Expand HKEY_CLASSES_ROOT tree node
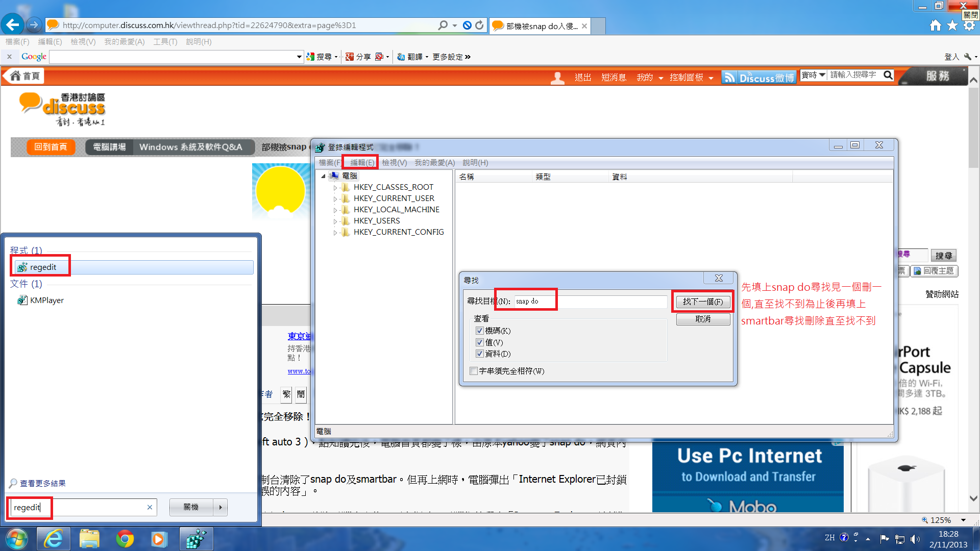 point(335,188)
